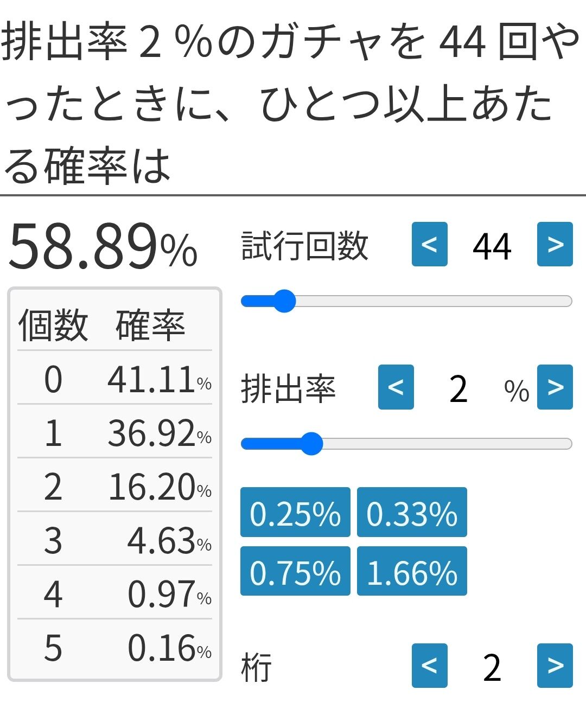The image size is (586, 728).
Task: Click the 排出率 slider handle
Action: pos(311,444)
